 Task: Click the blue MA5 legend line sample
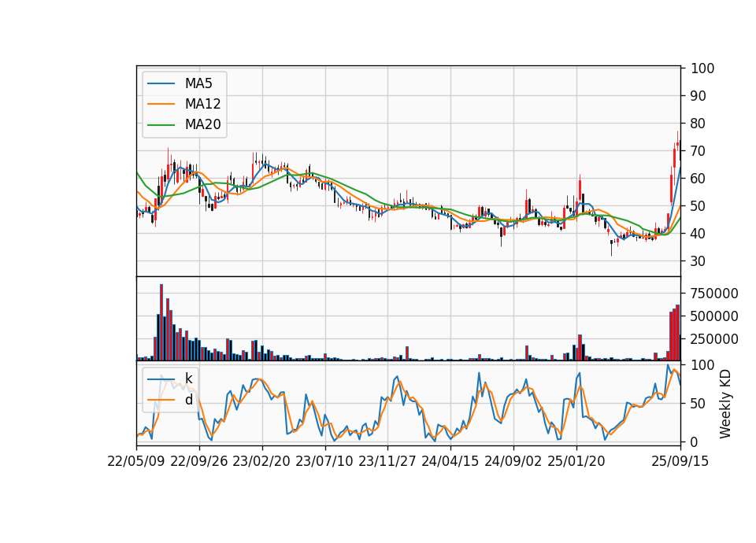[161, 83]
